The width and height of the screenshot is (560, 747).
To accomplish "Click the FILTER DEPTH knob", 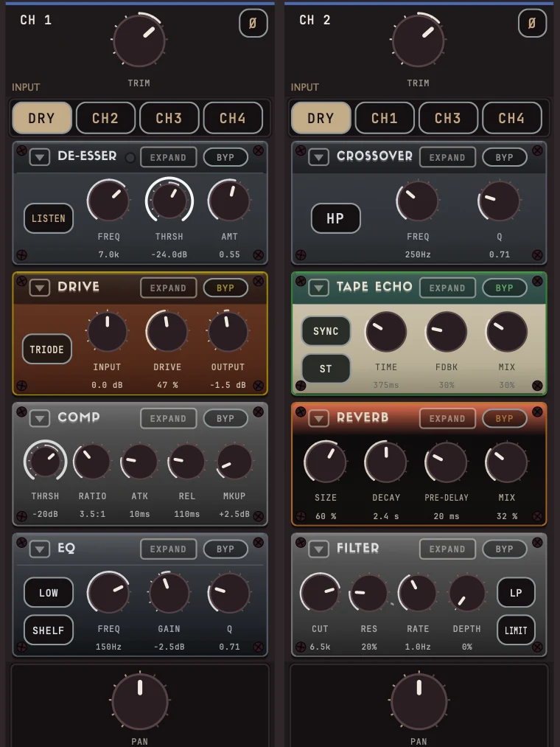I will (x=467, y=592).
